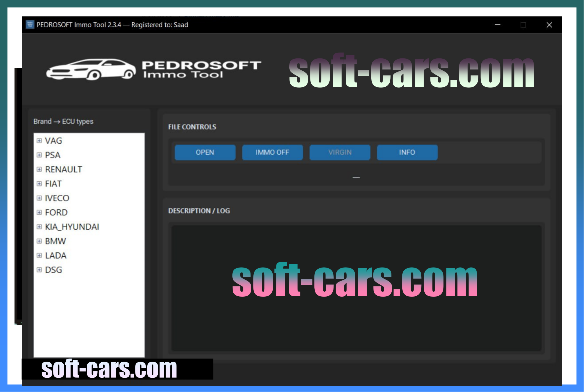Expand the PSA tree node

[x=39, y=155]
